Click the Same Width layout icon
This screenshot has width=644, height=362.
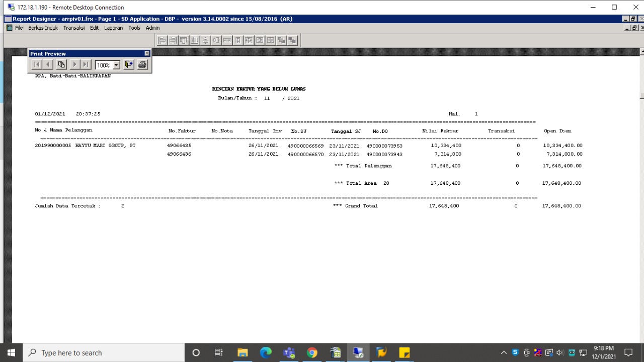pyautogui.click(x=227, y=40)
